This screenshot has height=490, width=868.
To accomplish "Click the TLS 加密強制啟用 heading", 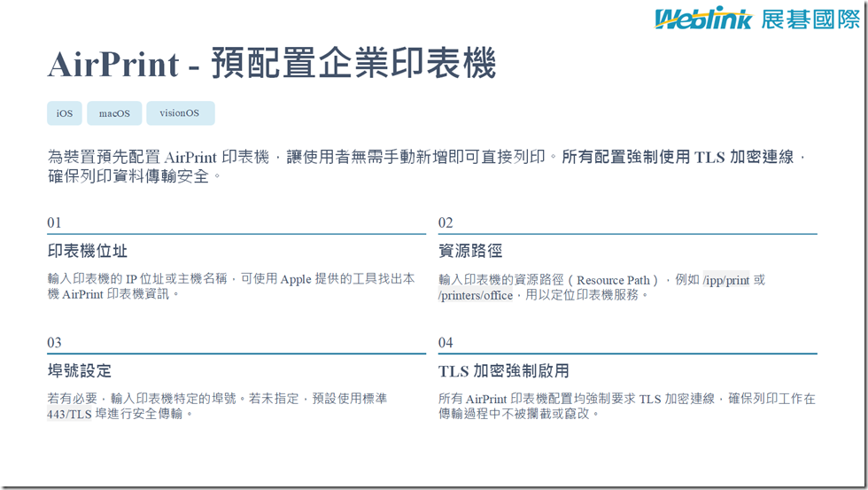I will pos(504,371).
